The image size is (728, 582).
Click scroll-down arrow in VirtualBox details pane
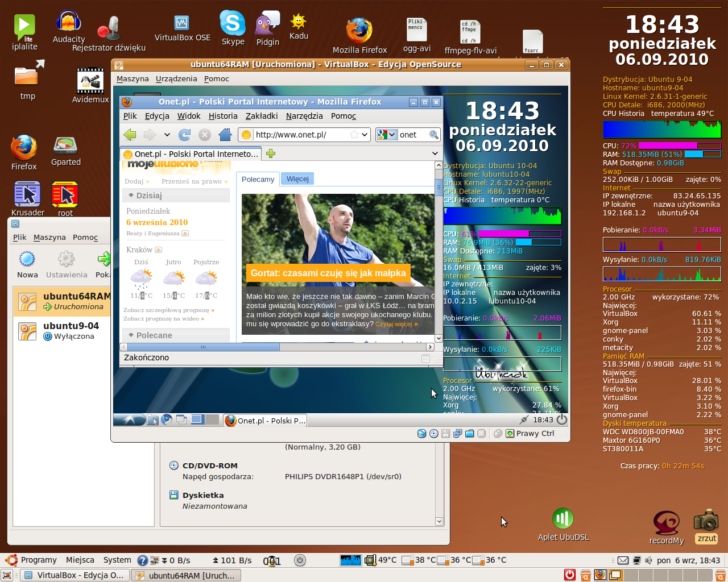[x=439, y=521]
